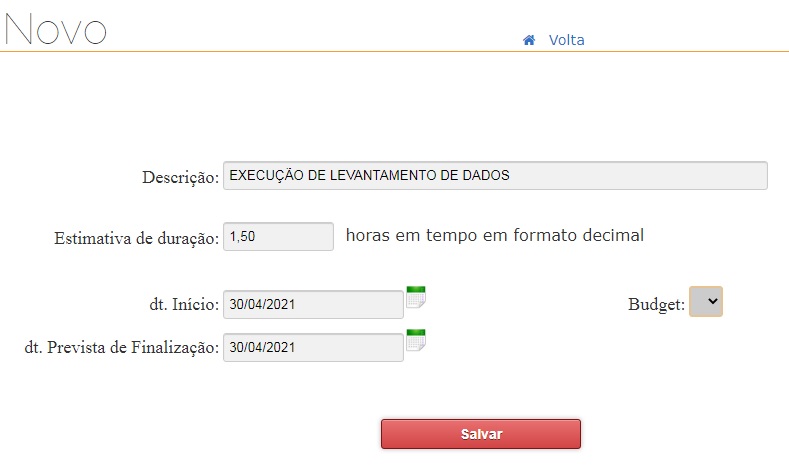Image resolution: width=789 pixels, height=473 pixels.
Task: Click the dt. Prevista de Finalização label
Action: pos(122,347)
